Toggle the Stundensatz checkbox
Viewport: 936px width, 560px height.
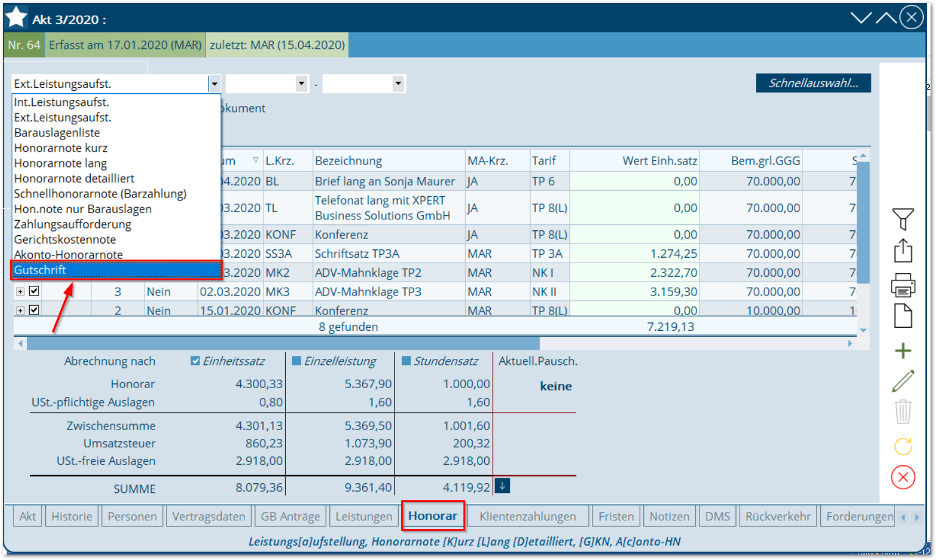(406, 361)
